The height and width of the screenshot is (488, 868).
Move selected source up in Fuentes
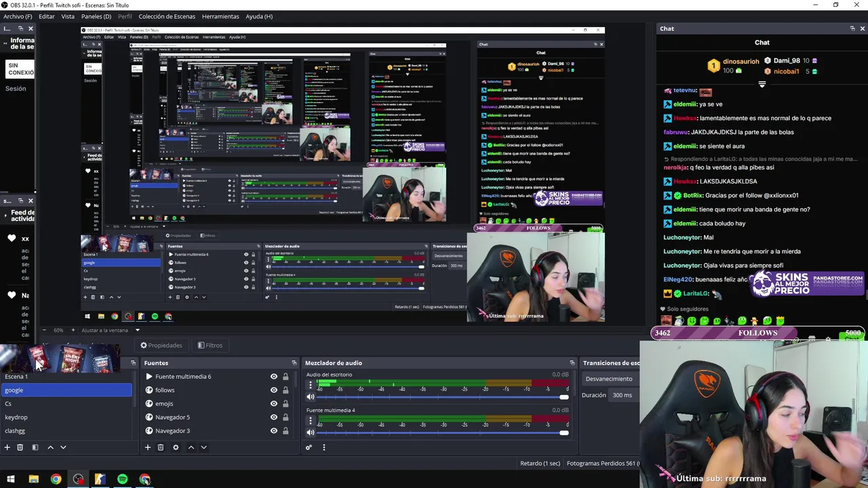[191, 447]
